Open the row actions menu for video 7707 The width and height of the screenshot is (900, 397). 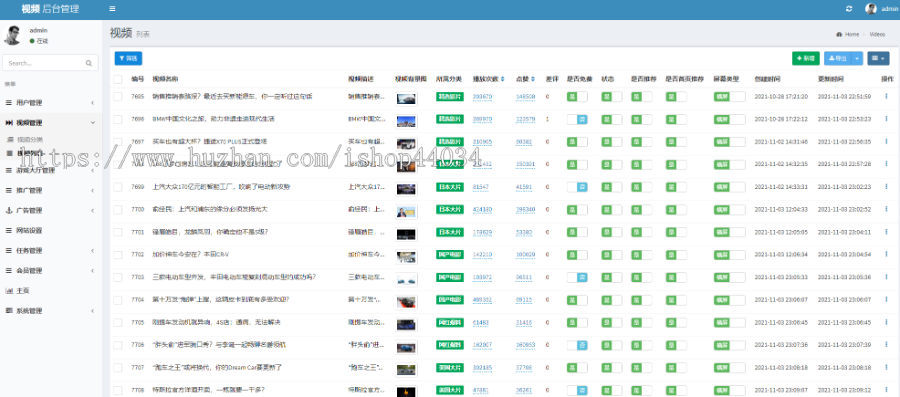click(x=887, y=367)
